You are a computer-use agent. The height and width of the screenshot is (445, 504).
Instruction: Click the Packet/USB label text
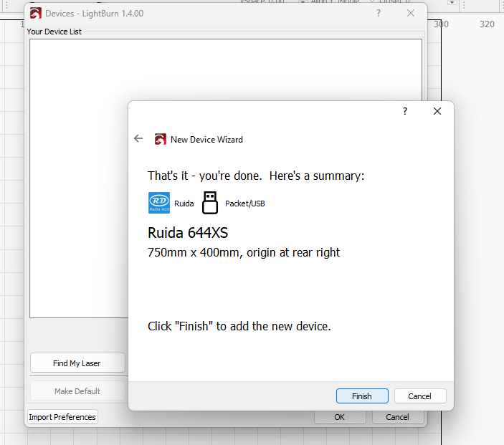tap(245, 204)
